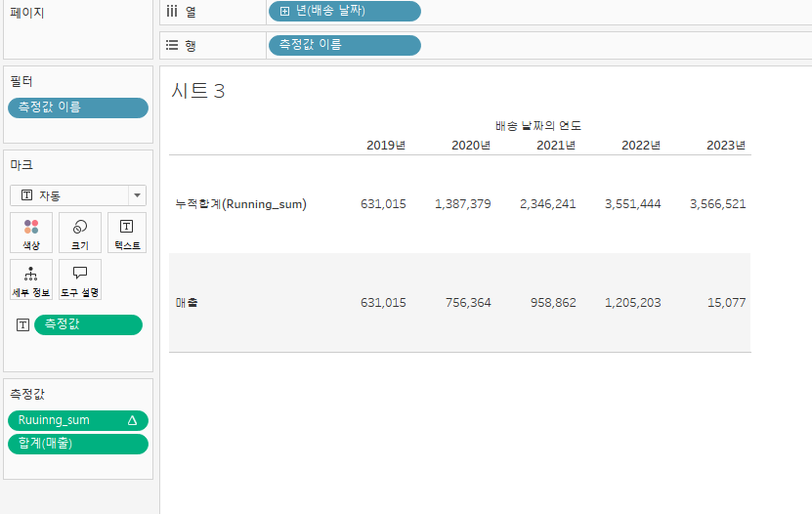Image resolution: width=812 pixels, height=514 pixels.
Task: Click the text icon beside 측정값 pill
Action: click(22, 325)
